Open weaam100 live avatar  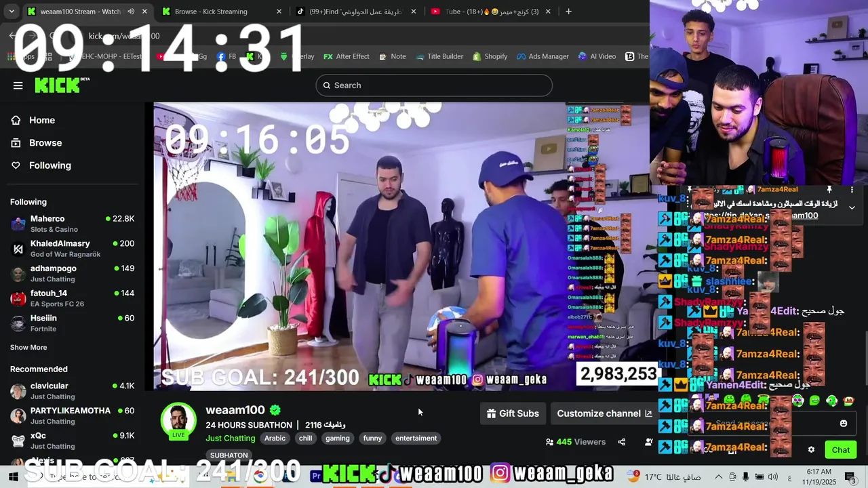coord(178,420)
